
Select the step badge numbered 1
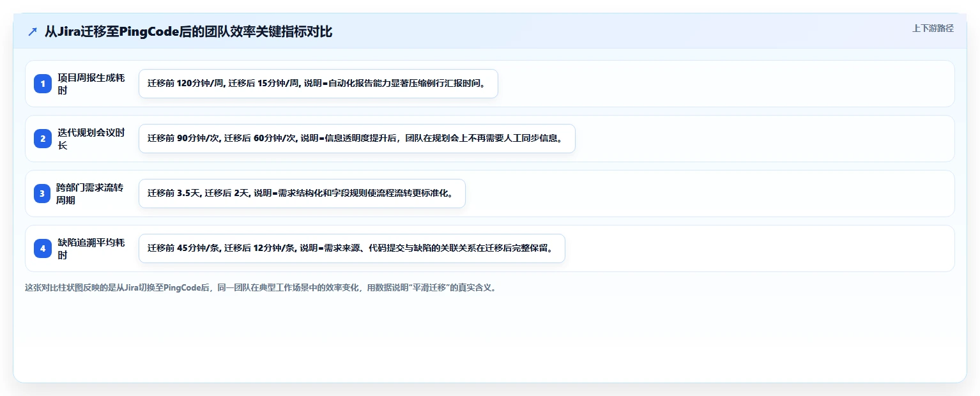43,84
